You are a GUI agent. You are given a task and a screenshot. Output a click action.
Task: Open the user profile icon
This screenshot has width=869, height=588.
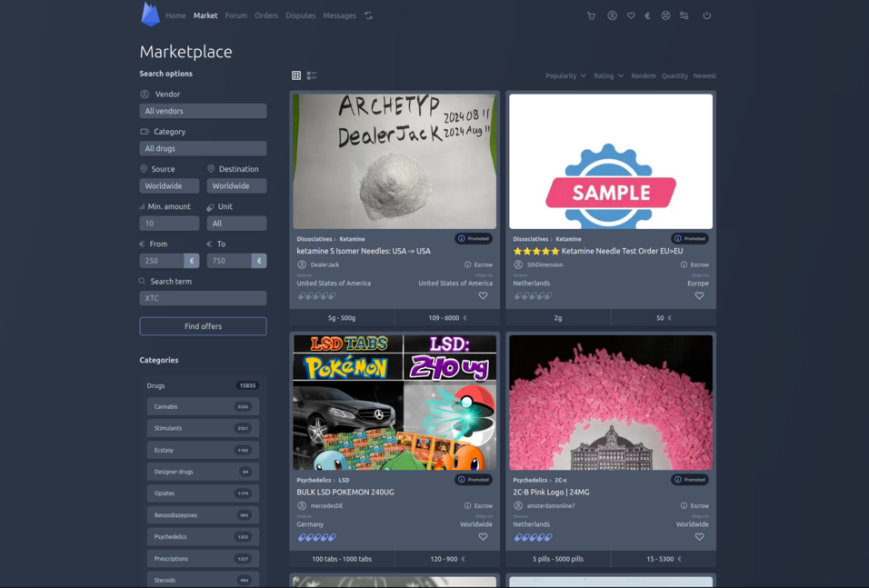613,15
